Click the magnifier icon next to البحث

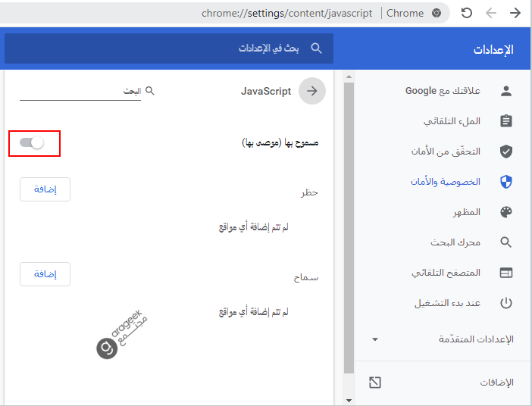pos(149,91)
